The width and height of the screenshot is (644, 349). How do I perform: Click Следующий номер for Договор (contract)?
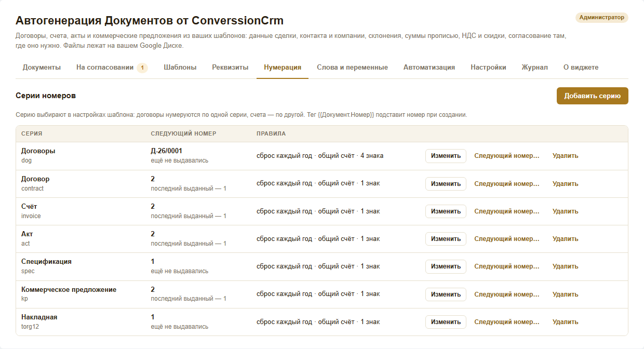pyautogui.click(x=507, y=184)
